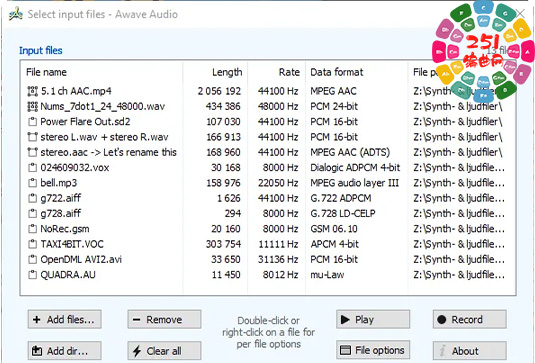Image resolution: width=535 pixels, height=363 pixels.
Task: Click the file icon for g728.aiff
Action: click(x=32, y=214)
